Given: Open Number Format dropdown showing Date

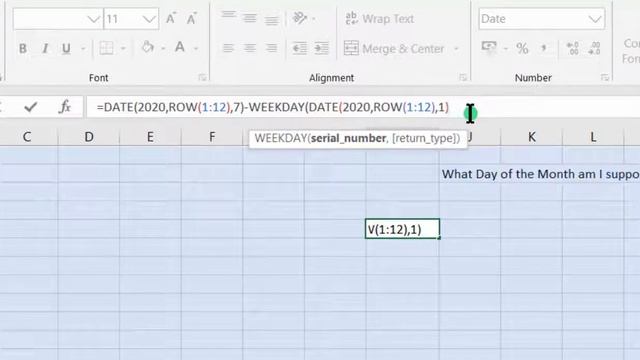Looking at the screenshot, I should point(542,19).
